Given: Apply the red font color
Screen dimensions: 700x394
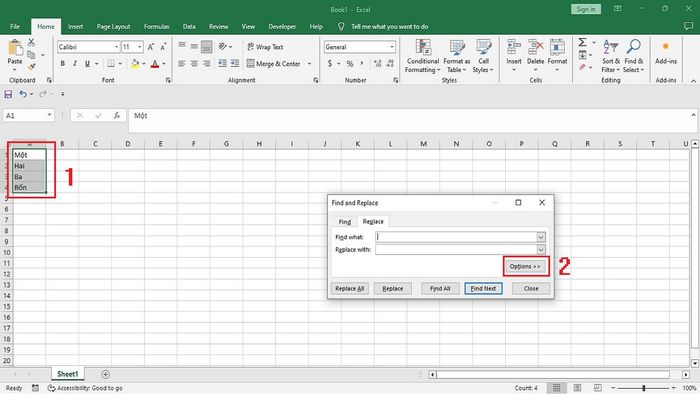Looking at the screenshot, I should [x=155, y=64].
